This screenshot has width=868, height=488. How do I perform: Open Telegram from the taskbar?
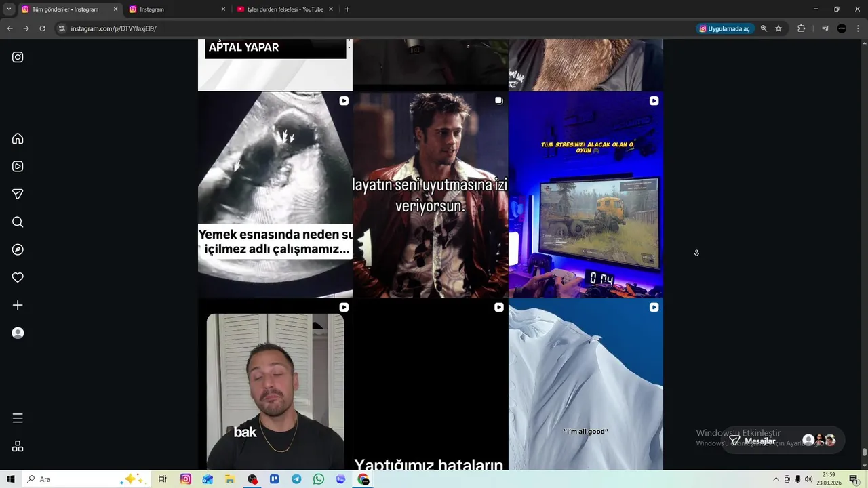[296, 479]
